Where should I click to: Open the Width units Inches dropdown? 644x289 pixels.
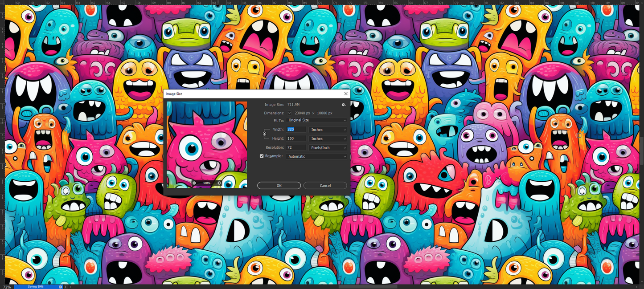tap(328, 129)
